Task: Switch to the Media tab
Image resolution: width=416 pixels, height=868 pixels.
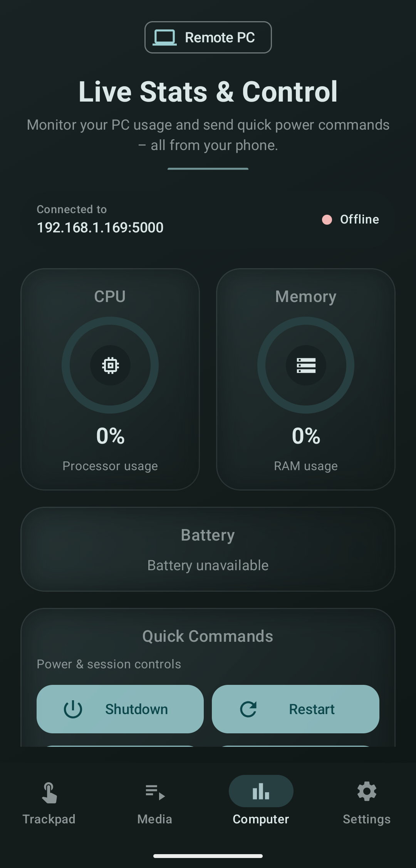Action: 155,819
